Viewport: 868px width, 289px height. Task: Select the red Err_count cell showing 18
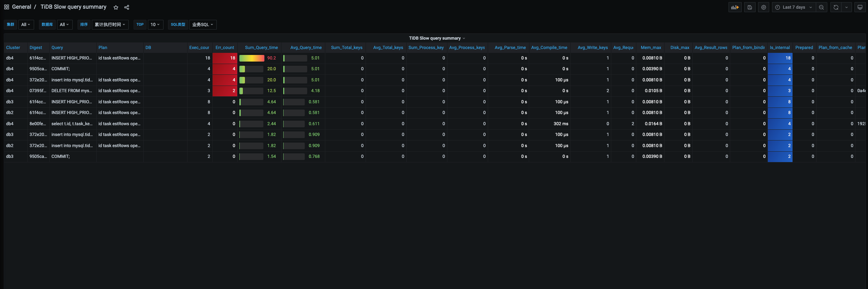225,58
